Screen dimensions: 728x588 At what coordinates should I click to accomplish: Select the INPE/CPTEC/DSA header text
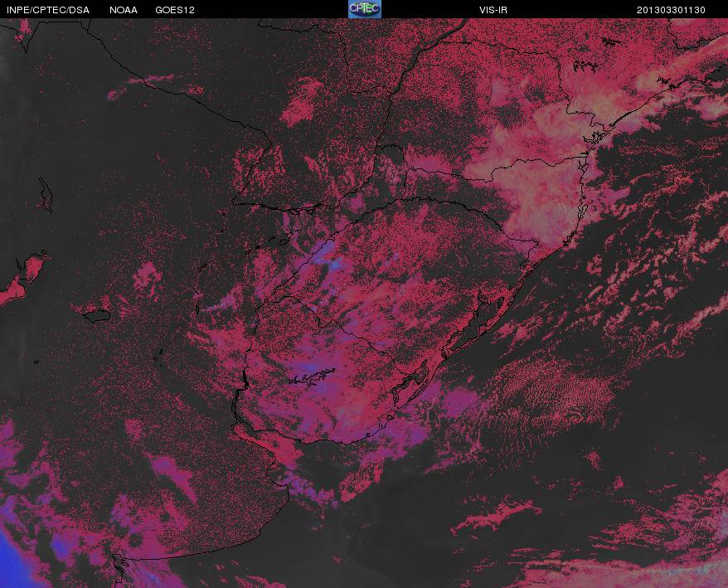tap(48, 10)
